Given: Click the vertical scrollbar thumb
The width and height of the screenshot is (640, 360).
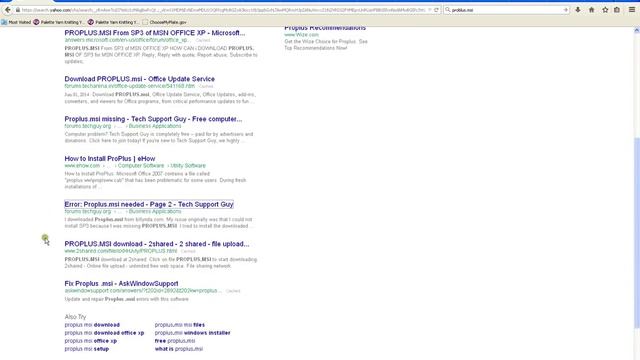Looking at the screenshot, I should (x=637, y=233).
